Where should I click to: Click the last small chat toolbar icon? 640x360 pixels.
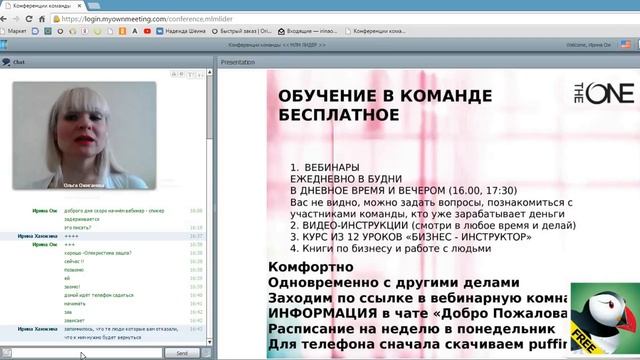pyautogui.click(x=200, y=75)
